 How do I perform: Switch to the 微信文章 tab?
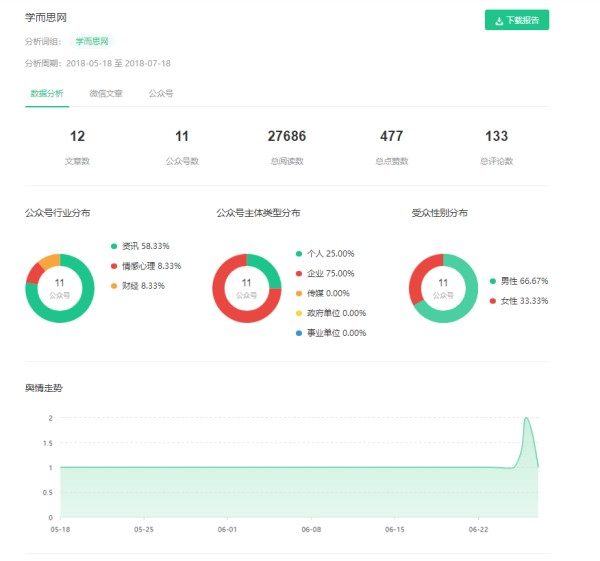coord(106,93)
